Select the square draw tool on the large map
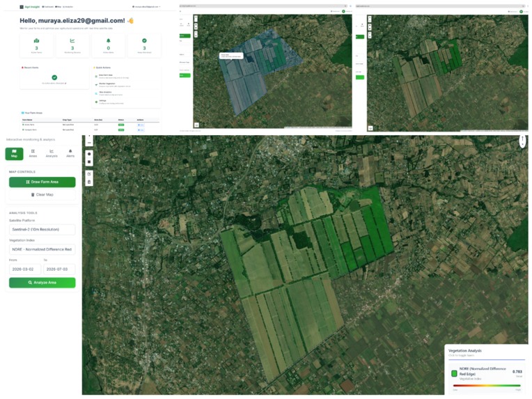 [x=89, y=162]
